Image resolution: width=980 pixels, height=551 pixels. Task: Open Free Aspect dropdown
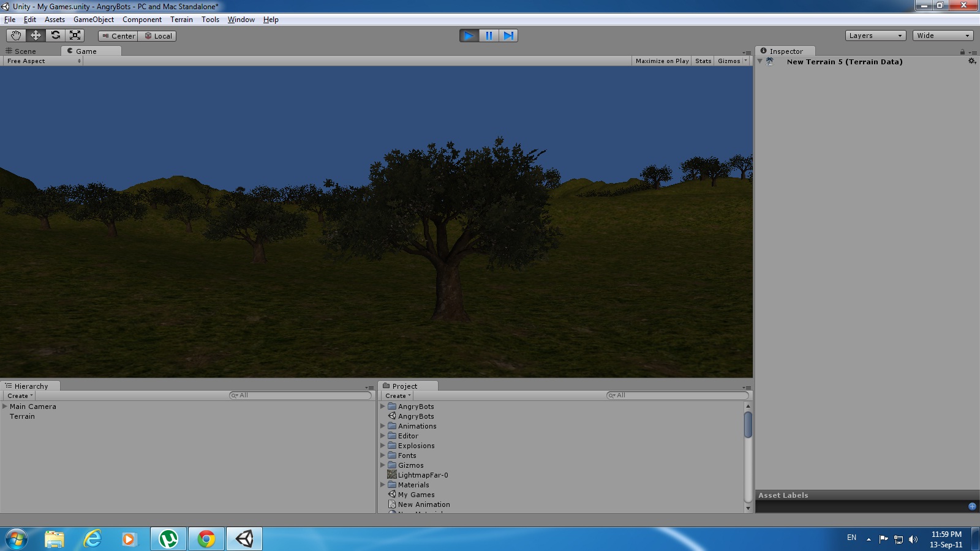[x=43, y=61]
